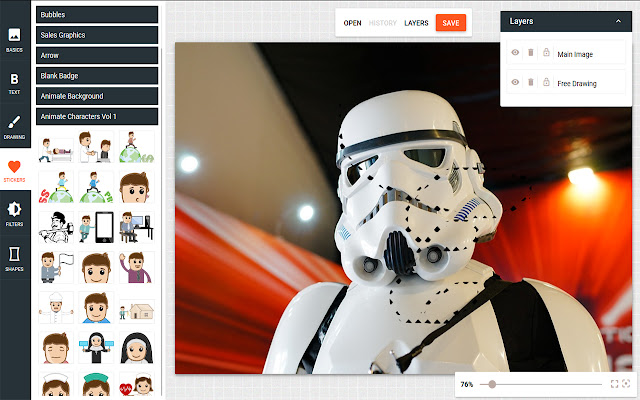Viewport: 640px width, 400px height.
Task: Open the Stickers tab with heart icon
Action: [14, 171]
